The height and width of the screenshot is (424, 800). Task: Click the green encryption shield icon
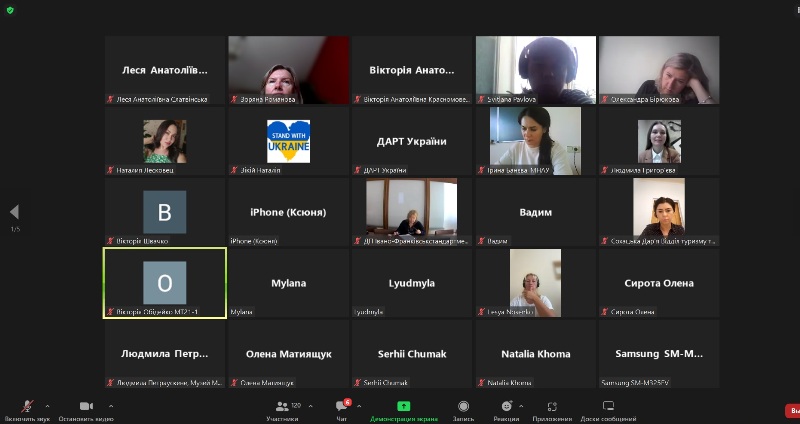(x=10, y=10)
